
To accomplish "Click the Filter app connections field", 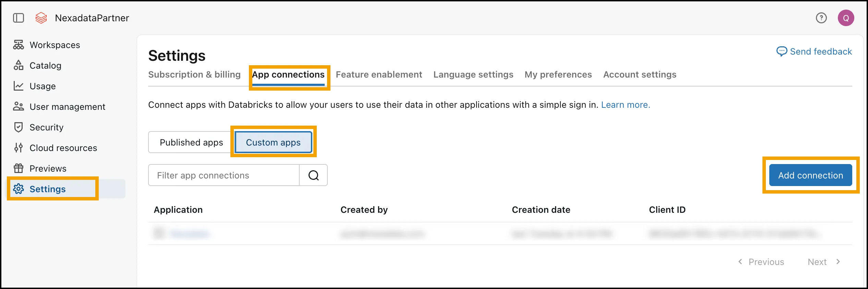I will (x=224, y=175).
